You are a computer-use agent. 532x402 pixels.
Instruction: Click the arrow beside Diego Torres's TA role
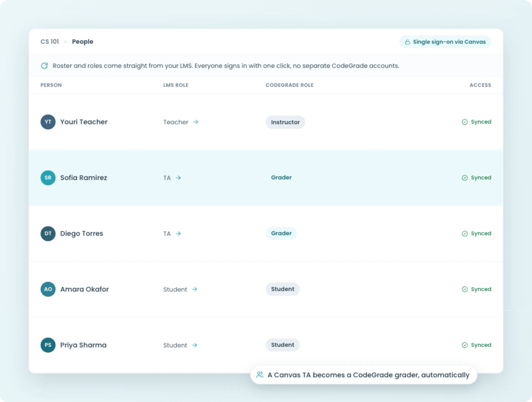point(178,234)
